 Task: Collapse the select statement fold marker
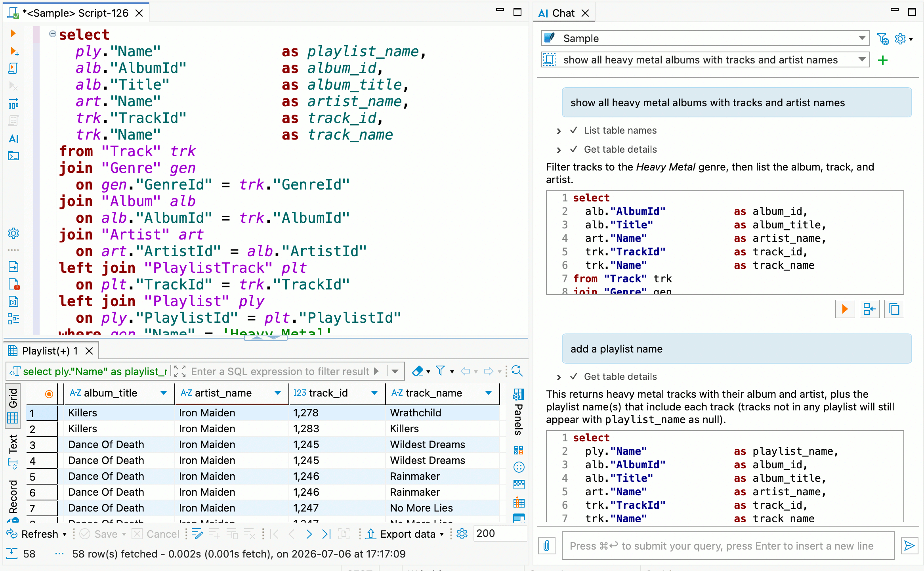tap(52, 34)
